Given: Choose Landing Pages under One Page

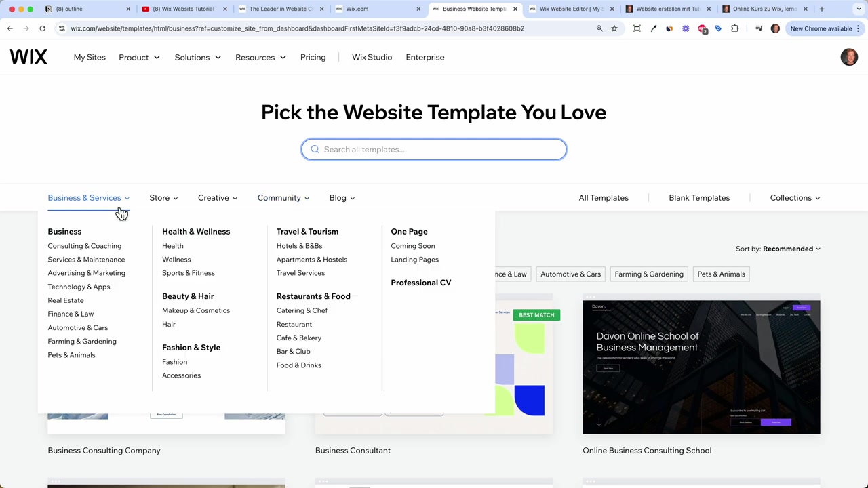Looking at the screenshot, I should click(415, 260).
